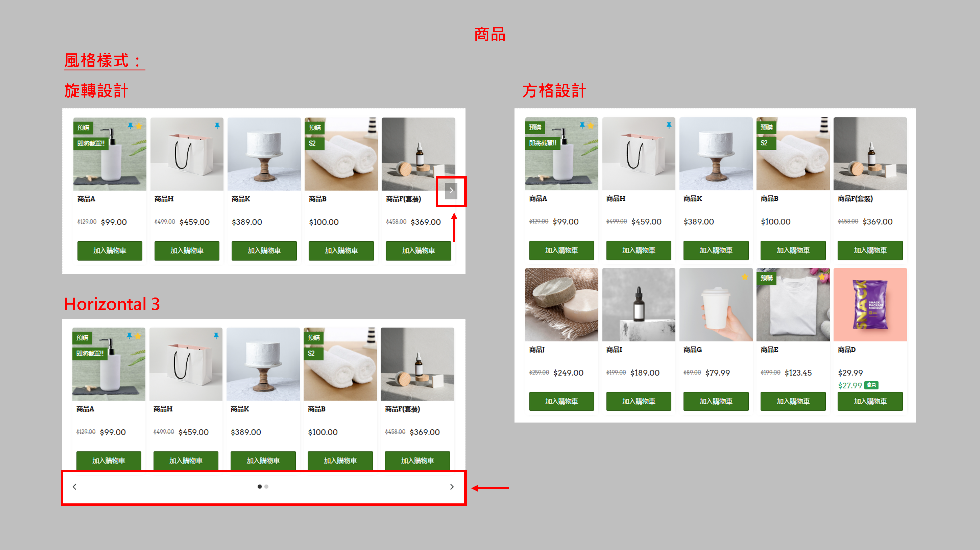Viewport: 980px width, 550px height.
Task: Add 商品B to cart in Horizontal 3
Action: pos(340,461)
